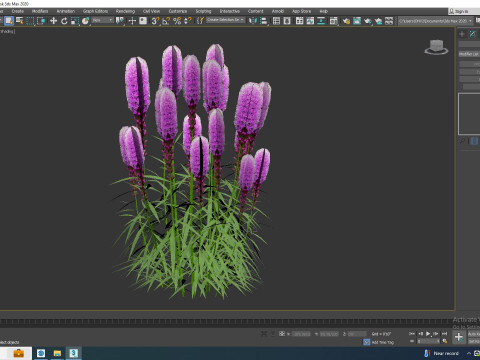This screenshot has width=480, height=360.
Task: Click the timeline track bar
Action: tap(227, 322)
